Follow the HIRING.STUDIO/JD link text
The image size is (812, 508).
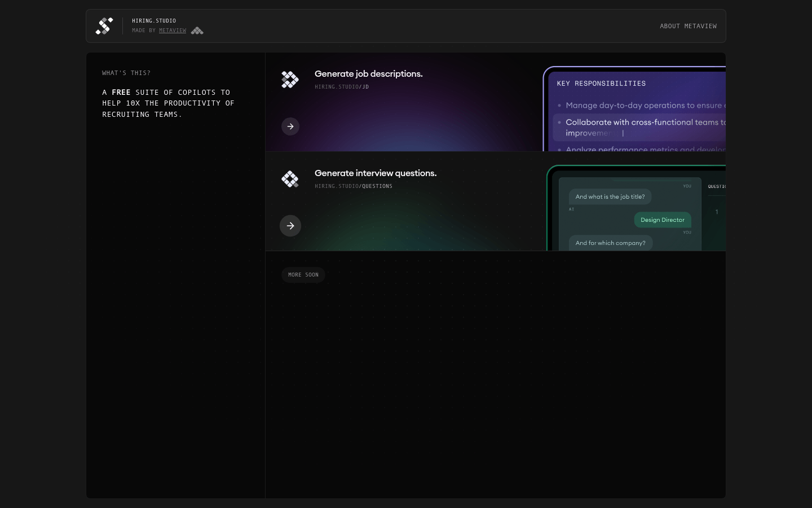click(342, 87)
